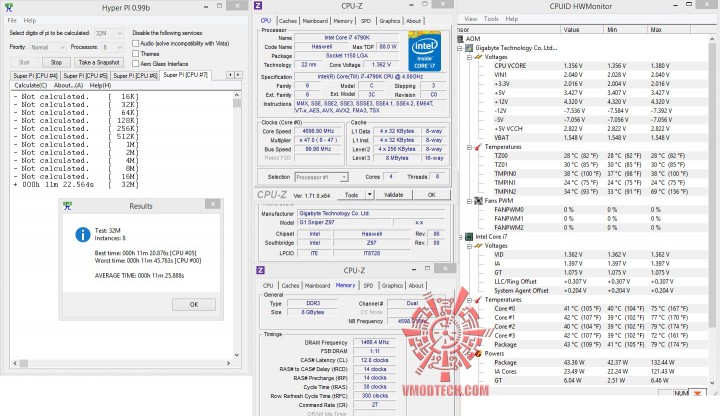Click the Core Speed value field

pyautogui.click(x=318, y=131)
